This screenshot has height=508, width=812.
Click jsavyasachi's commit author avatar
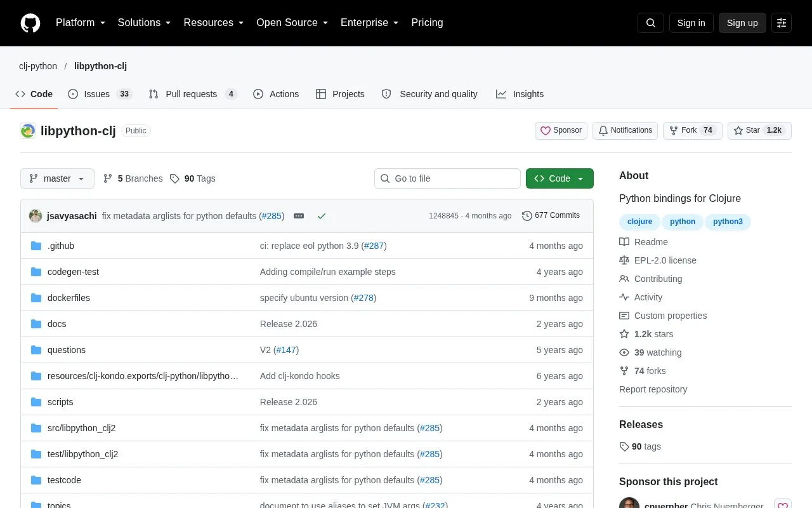(x=36, y=216)
